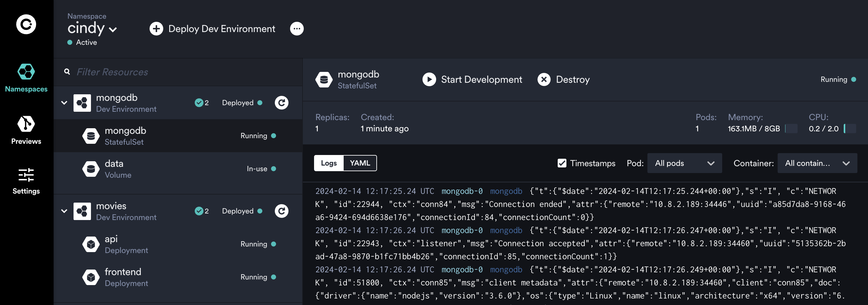Switch to the YAML tab
Screen dimensions: 868x305
pyautogui.click(x=360, y=163)
